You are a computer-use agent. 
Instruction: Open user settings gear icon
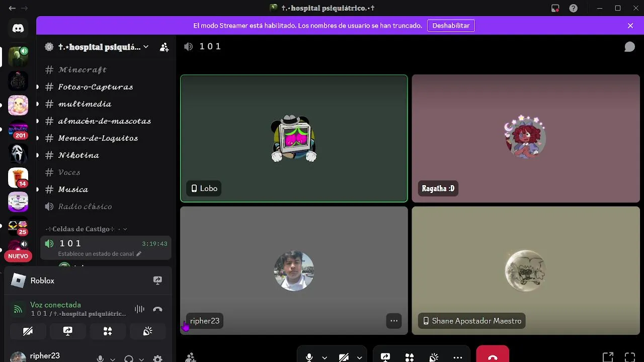[157, 359]
